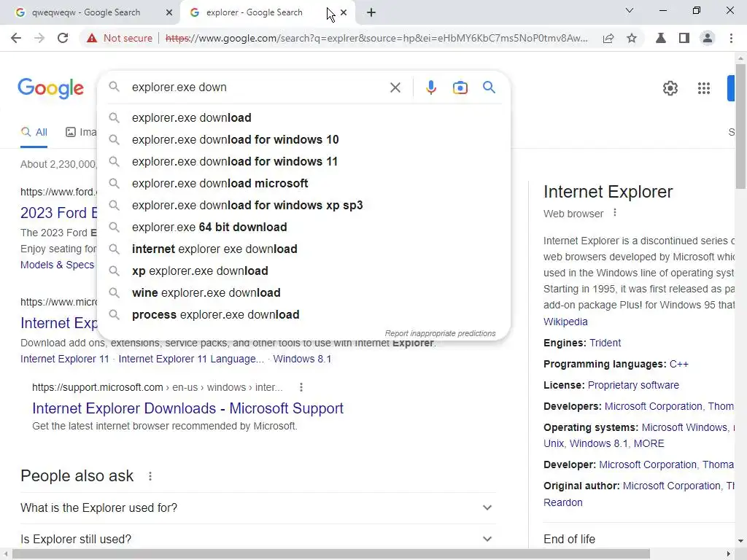
Task: Click the Not secure warning icon
Action: click(92, 38)
